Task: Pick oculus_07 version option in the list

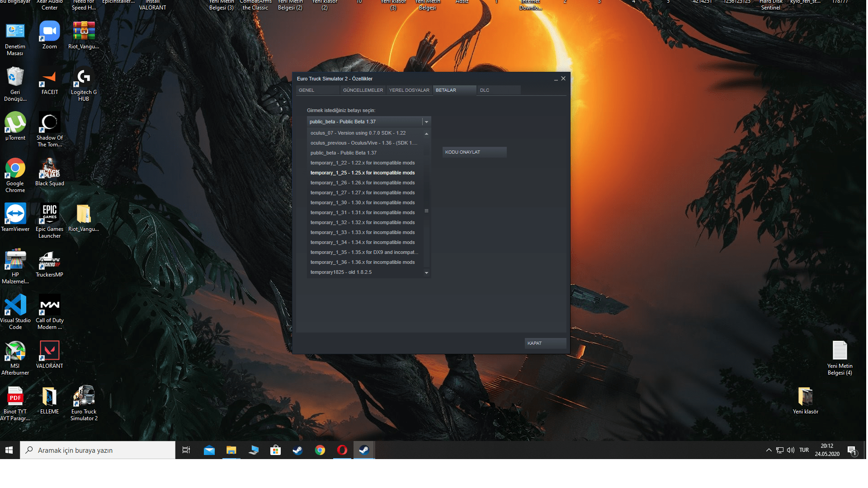Action: (x=358, y=133)
